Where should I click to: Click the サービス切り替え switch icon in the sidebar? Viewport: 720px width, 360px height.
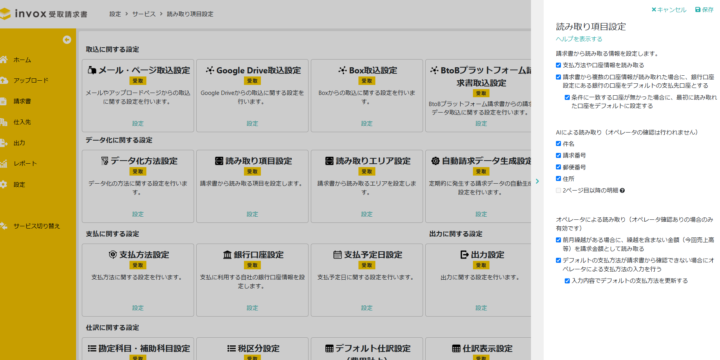coord(4,226)
